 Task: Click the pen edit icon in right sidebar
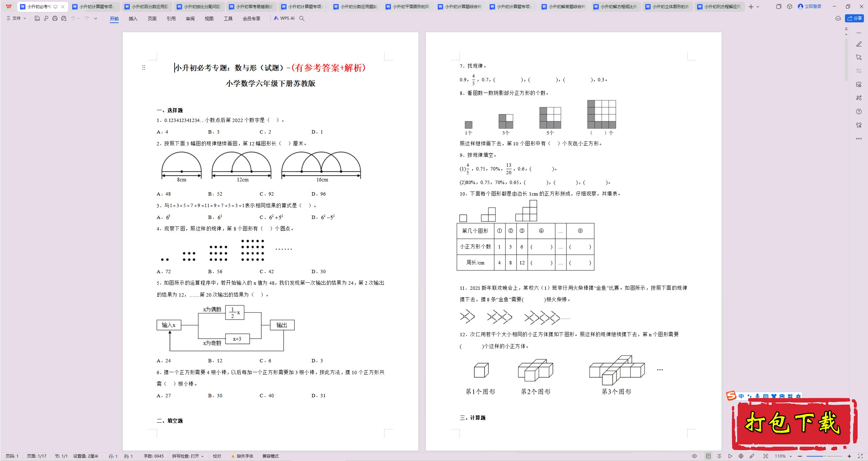click(859, 44)
